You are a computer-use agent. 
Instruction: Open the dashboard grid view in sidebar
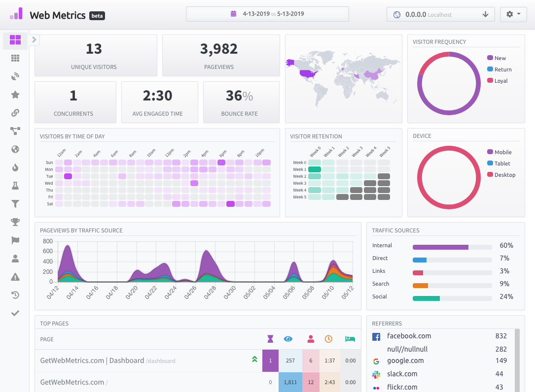click(x=15, y=40)
